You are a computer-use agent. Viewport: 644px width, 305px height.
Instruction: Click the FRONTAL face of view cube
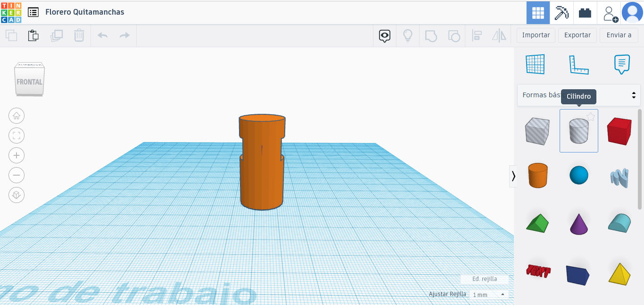(29, 82)
